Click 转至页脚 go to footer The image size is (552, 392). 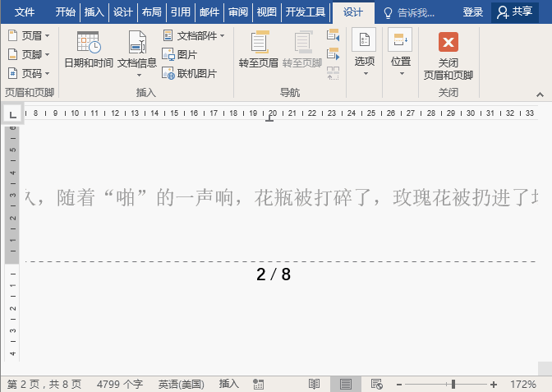coord(302,49)
